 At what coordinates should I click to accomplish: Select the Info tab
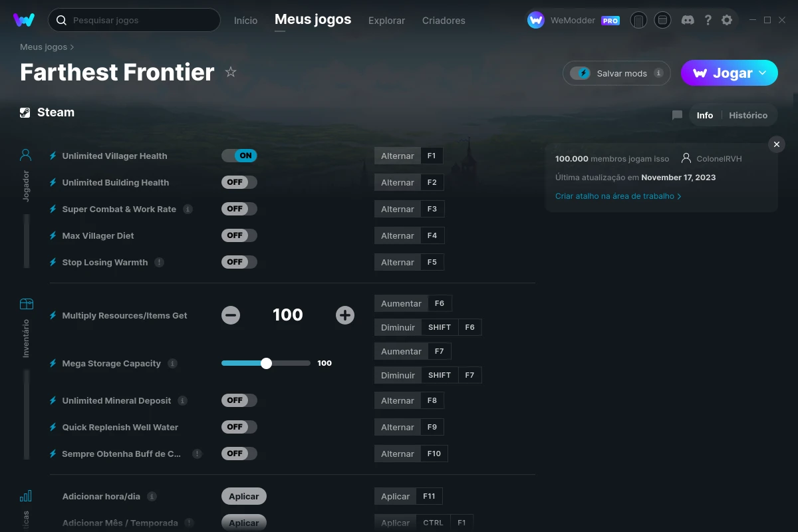tap(705, 115)
